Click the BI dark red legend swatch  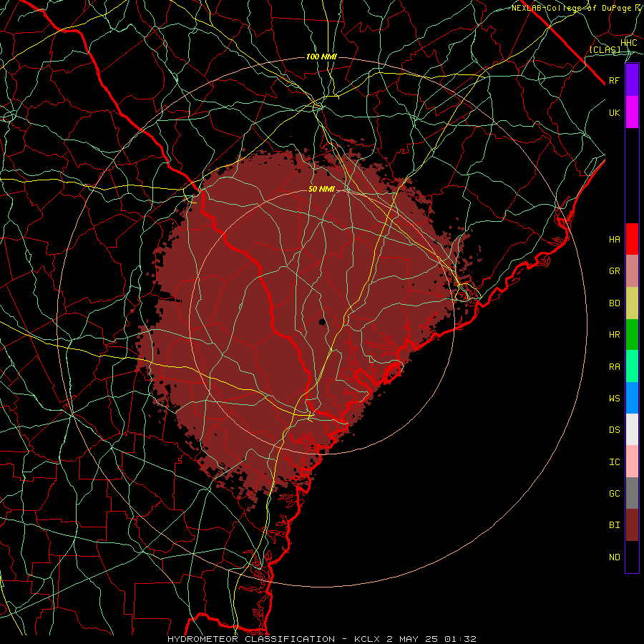[x=632, y=525]
